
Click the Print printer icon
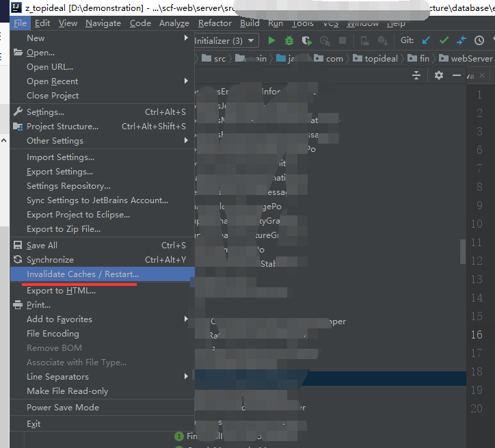pos(18,305)
